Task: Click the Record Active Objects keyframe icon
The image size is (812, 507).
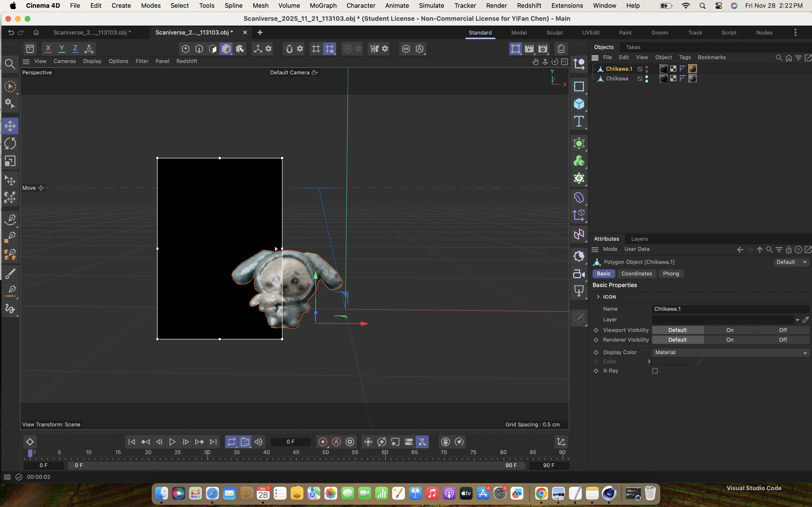Action: [323, 442]
